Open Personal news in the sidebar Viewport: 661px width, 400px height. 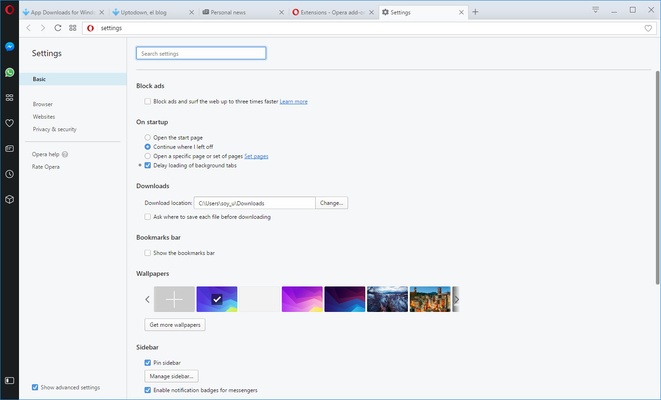(9, 148)
